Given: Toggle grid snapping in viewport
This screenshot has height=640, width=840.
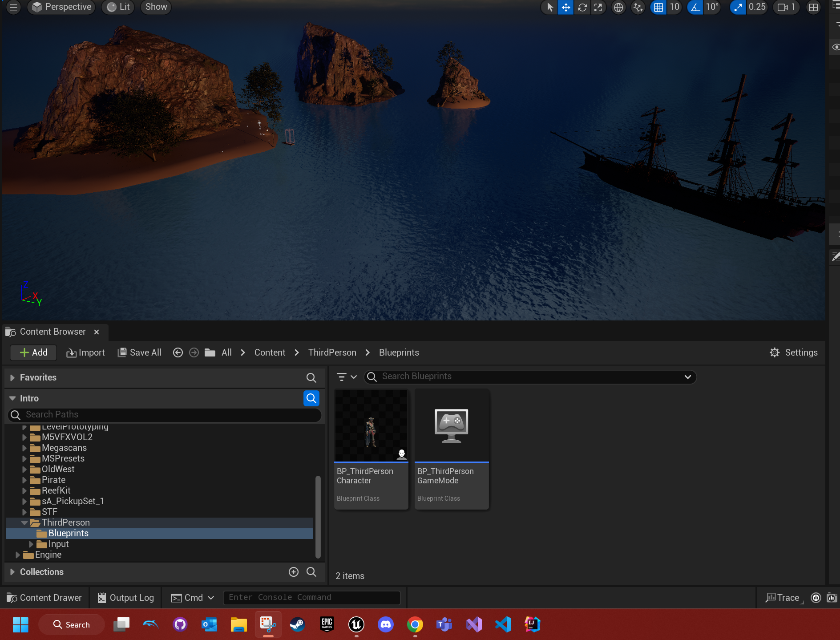Looking at the screenshot, I should [x=658, y=7].
